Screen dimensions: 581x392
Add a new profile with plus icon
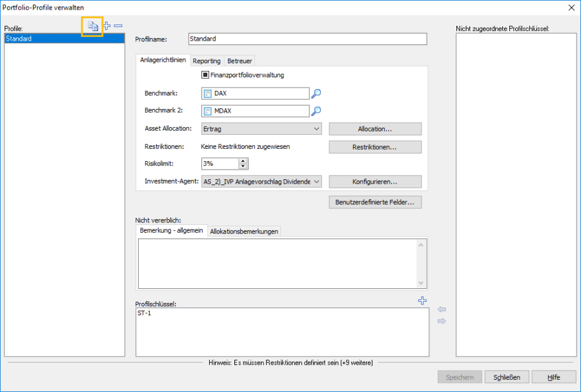pos(107,26)
